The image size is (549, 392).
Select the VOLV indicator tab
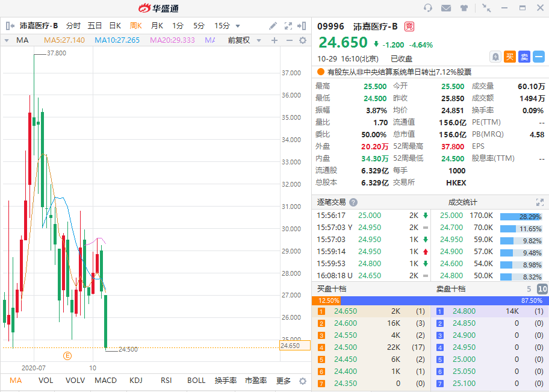[75, 381]
